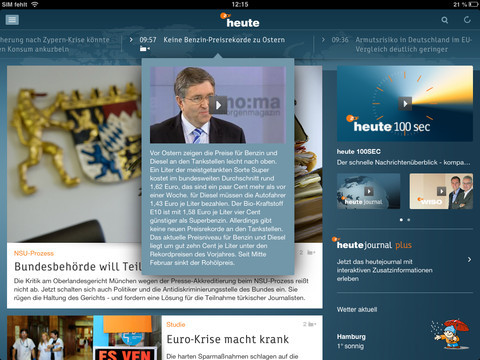Play the WISO clip thumbnail
This screenshot has width=480, height=360.
441,191
